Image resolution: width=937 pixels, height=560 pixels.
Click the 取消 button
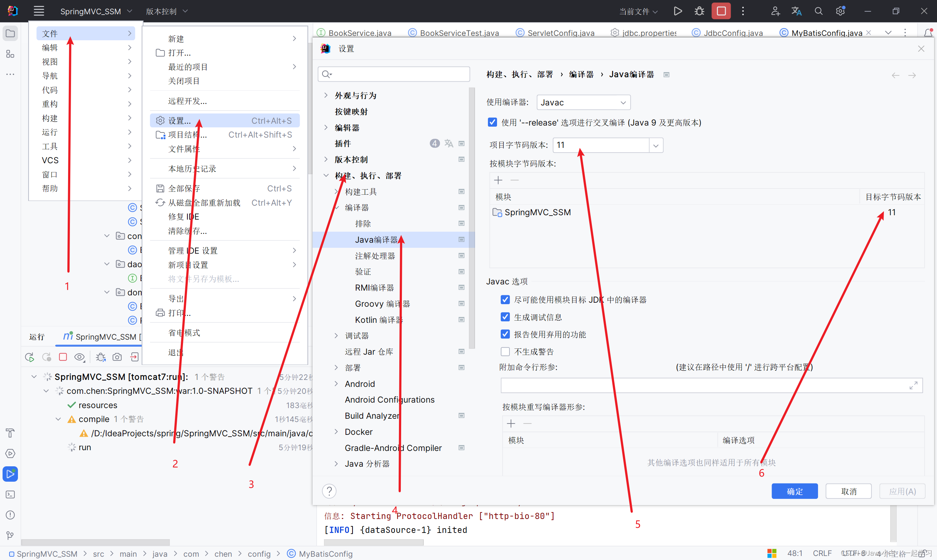click(849, 491)
